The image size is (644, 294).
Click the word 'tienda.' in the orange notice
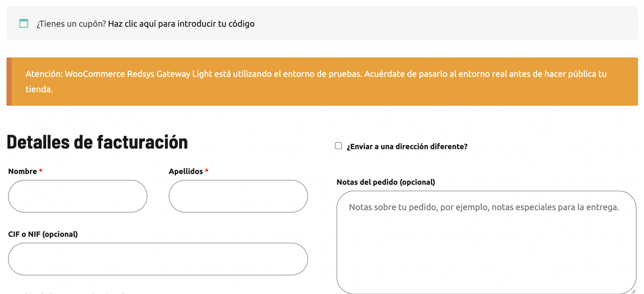(39, 89)
